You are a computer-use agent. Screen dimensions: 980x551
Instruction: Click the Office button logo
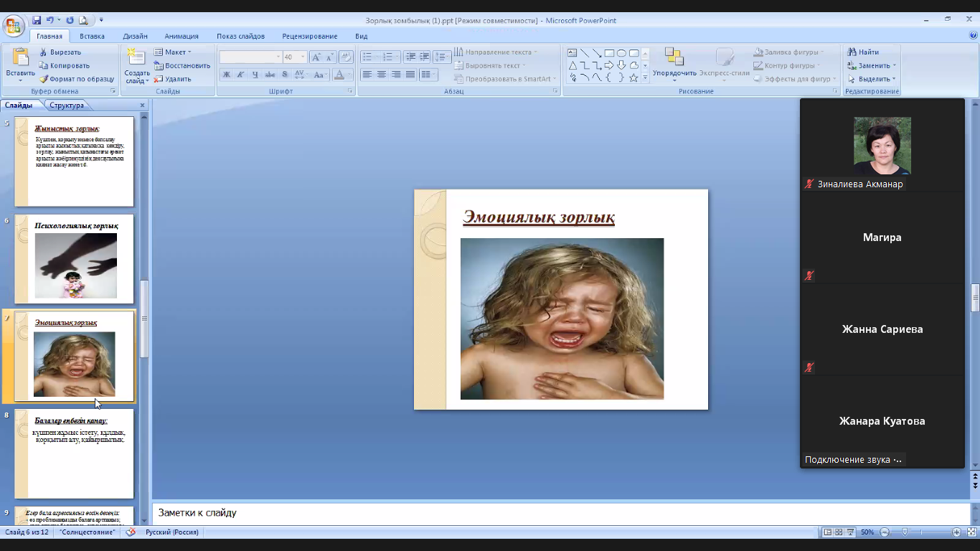[x=13, y=27]
